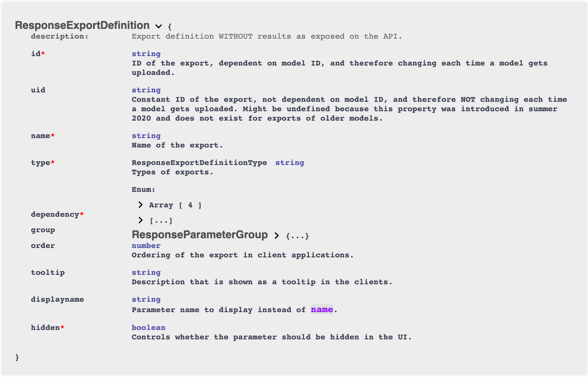Click the 'id' property name

click(36, 54)
